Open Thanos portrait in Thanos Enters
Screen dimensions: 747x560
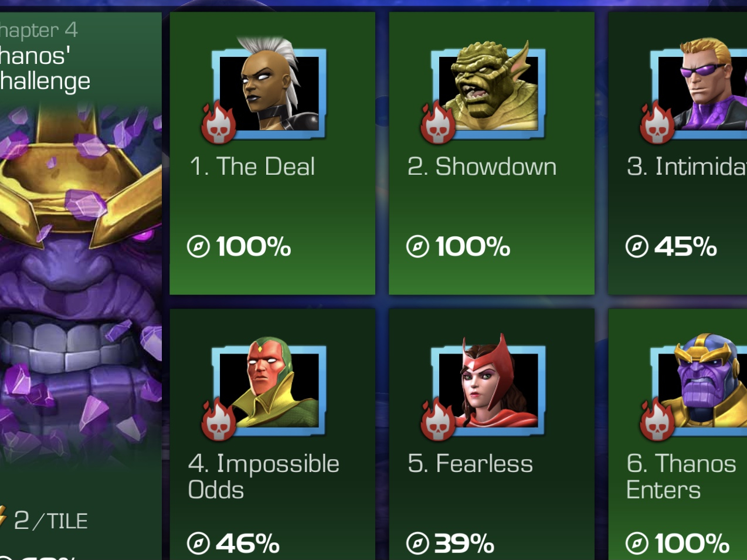(x=699, y=385)
